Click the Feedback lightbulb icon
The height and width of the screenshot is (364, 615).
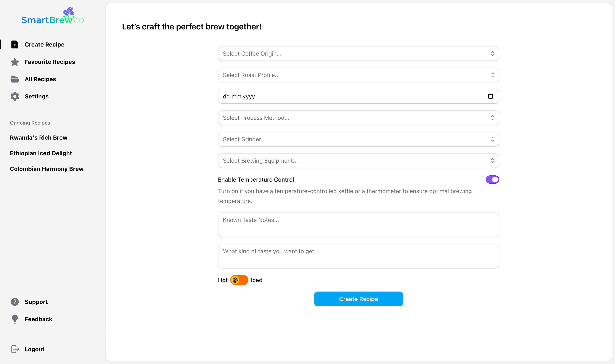point(15,319)
